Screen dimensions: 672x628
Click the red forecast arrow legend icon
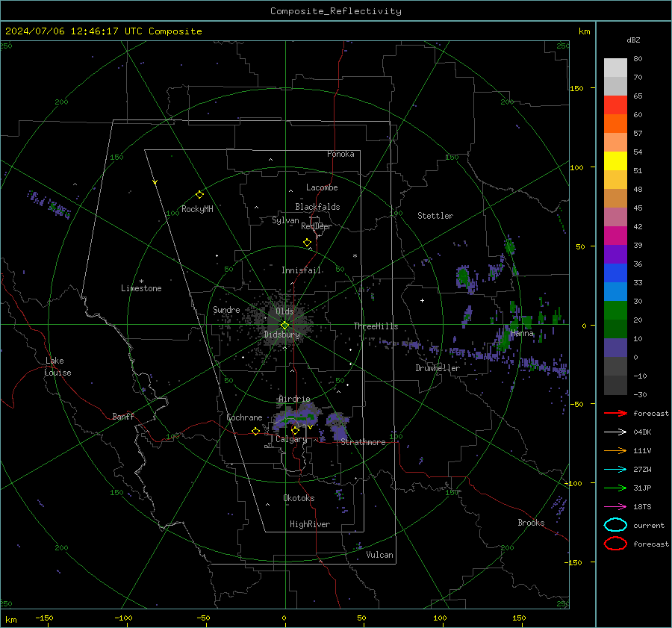point(615,413)
